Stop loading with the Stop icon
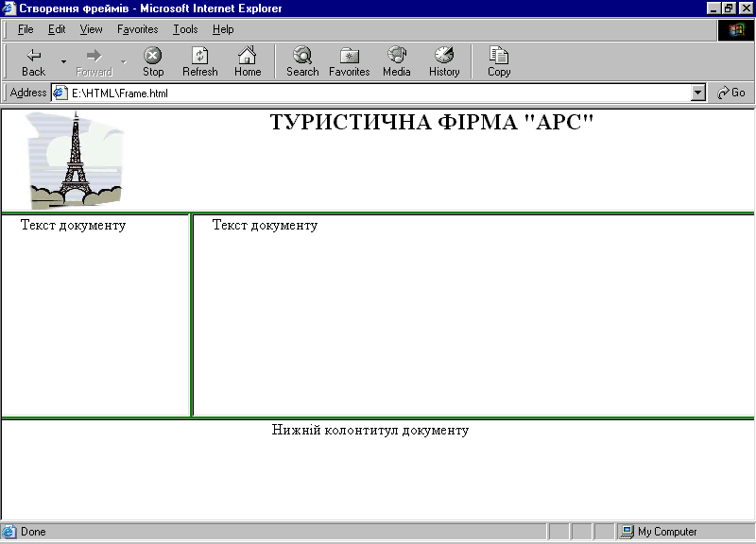Viewport: 756px width, 544px height. (x=153, y=61)
